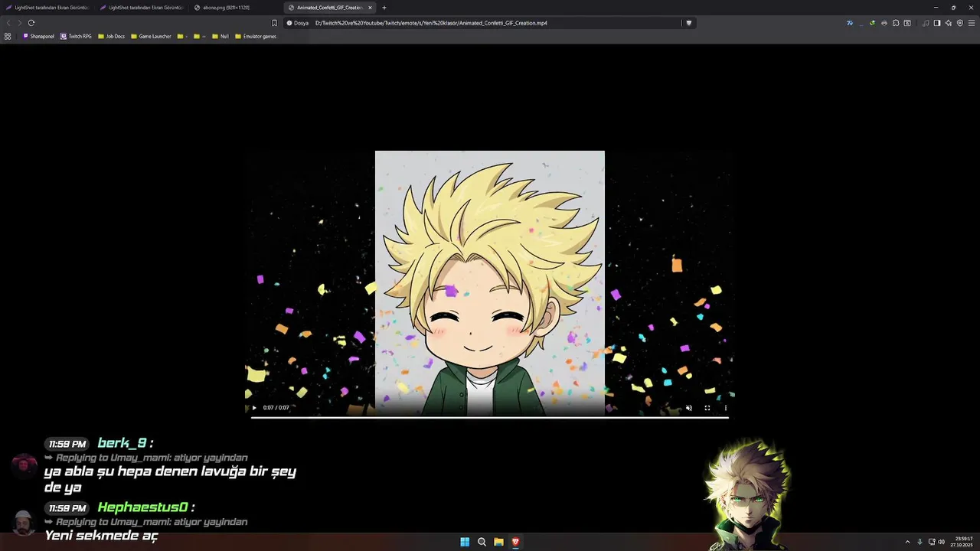Click the microphone tray icon
This screenshot has width=980, height=551.
920,542
